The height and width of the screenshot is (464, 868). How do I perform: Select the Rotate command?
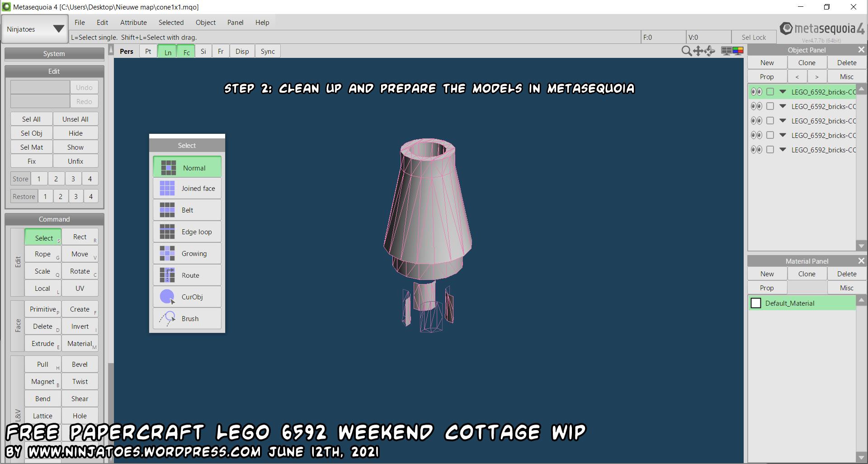pyautogui.click(x=80, y=271)
